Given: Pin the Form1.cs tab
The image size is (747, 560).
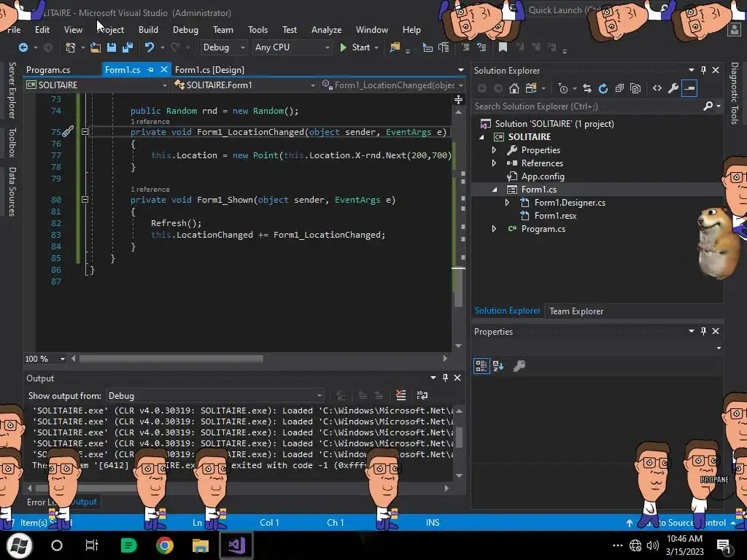Looking at the screenshot, I should point(150,69).
